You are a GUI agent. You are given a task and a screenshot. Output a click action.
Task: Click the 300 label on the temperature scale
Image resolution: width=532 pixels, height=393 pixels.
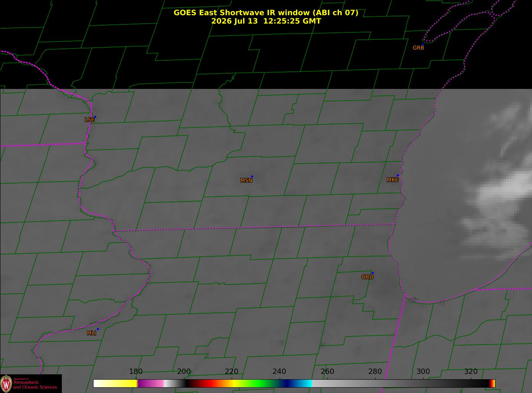coord(423,372)
